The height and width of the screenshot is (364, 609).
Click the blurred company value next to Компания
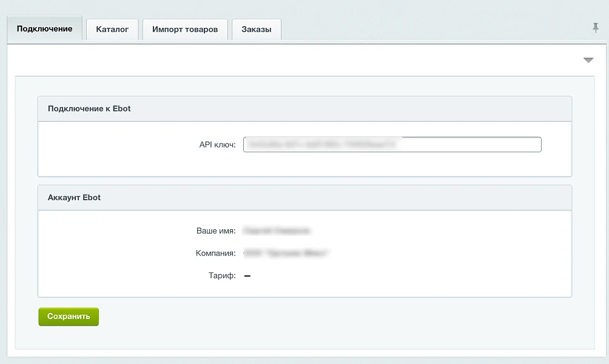pos(286,254)
